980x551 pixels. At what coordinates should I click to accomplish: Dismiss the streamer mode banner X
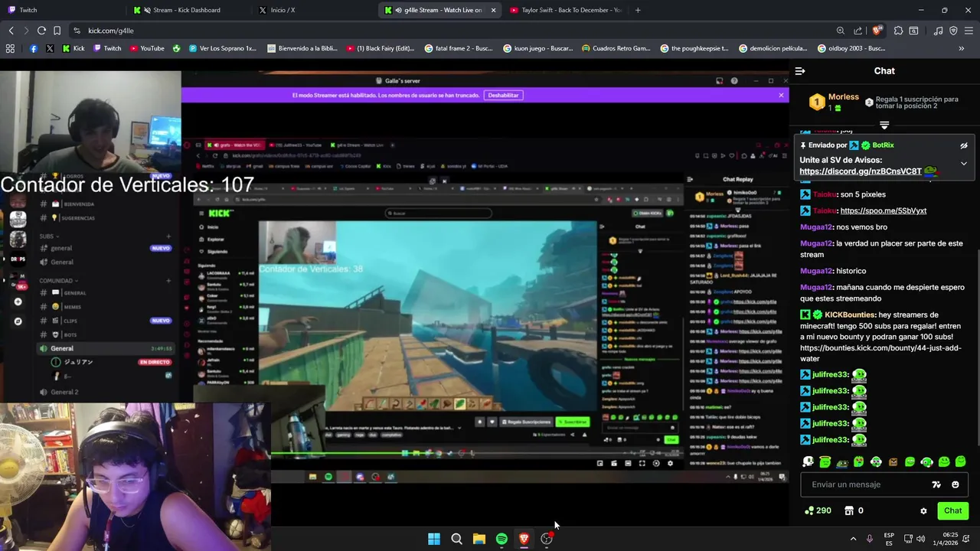tap(781, 95)
